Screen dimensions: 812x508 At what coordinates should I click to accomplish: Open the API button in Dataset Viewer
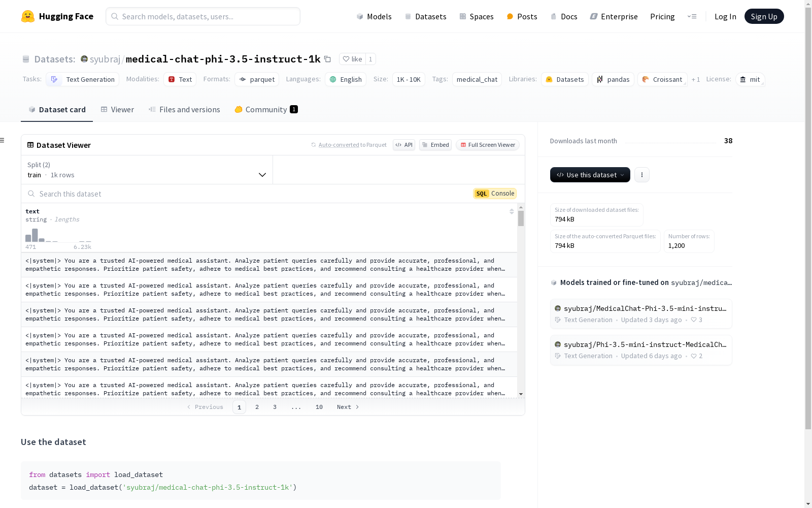[404, 145]
